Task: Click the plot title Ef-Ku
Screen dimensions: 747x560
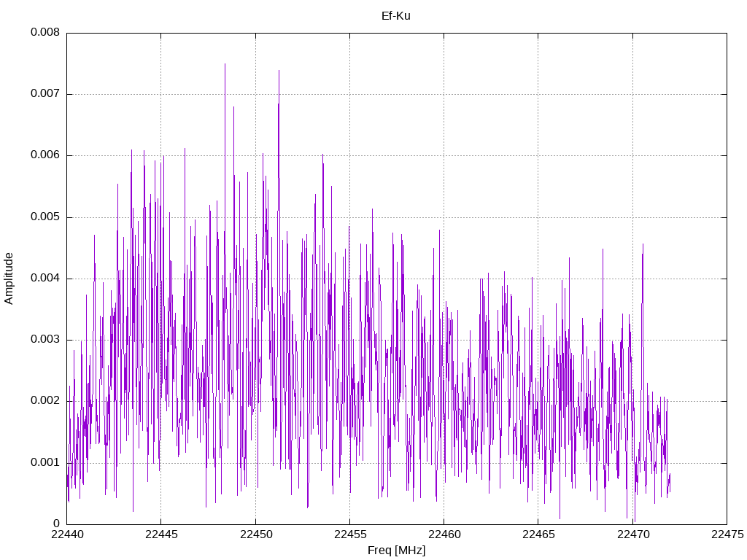Action: [396, 16]
